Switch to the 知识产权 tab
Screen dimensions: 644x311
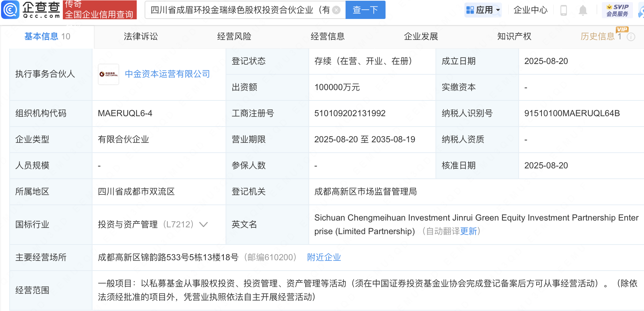click(514, 36)
